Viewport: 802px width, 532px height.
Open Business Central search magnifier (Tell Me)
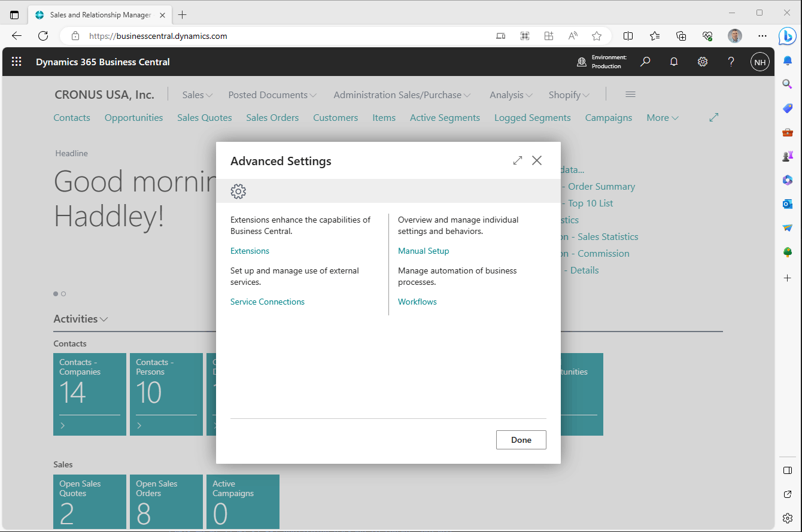645,62
